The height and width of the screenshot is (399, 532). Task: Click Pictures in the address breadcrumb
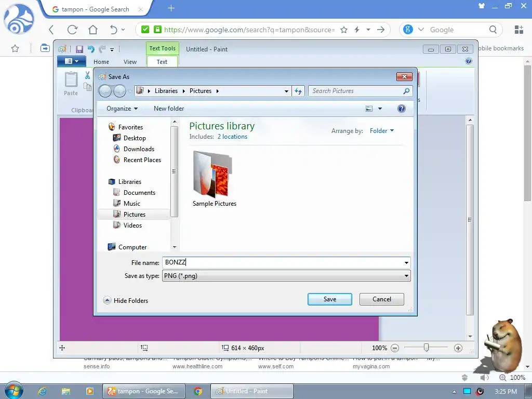pos(201,91)
